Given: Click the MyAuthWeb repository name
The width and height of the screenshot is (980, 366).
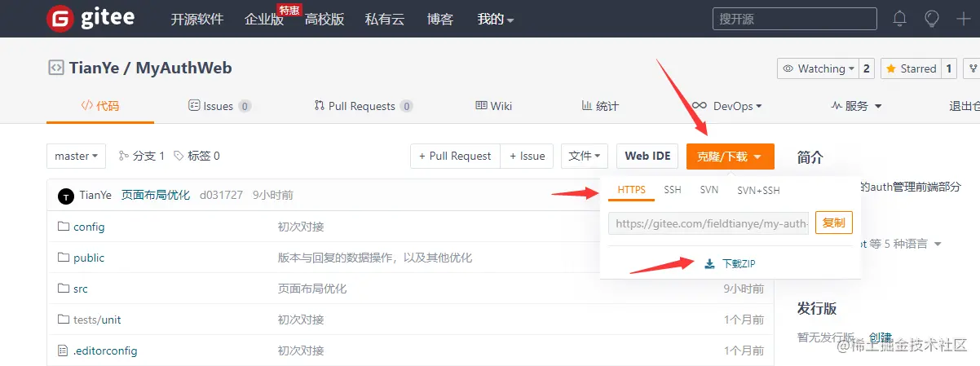Looking at the screenshot, I should [183, 68].
